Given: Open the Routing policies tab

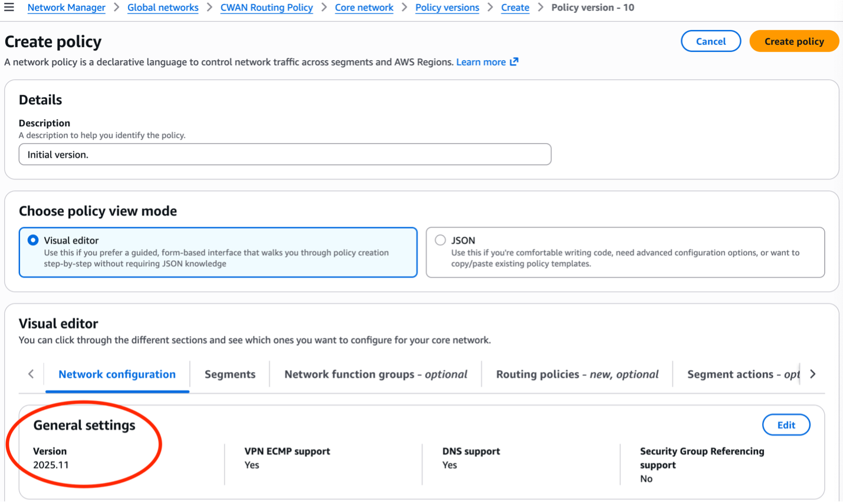Looking at the screenshot, I should [x=576, y=374].
